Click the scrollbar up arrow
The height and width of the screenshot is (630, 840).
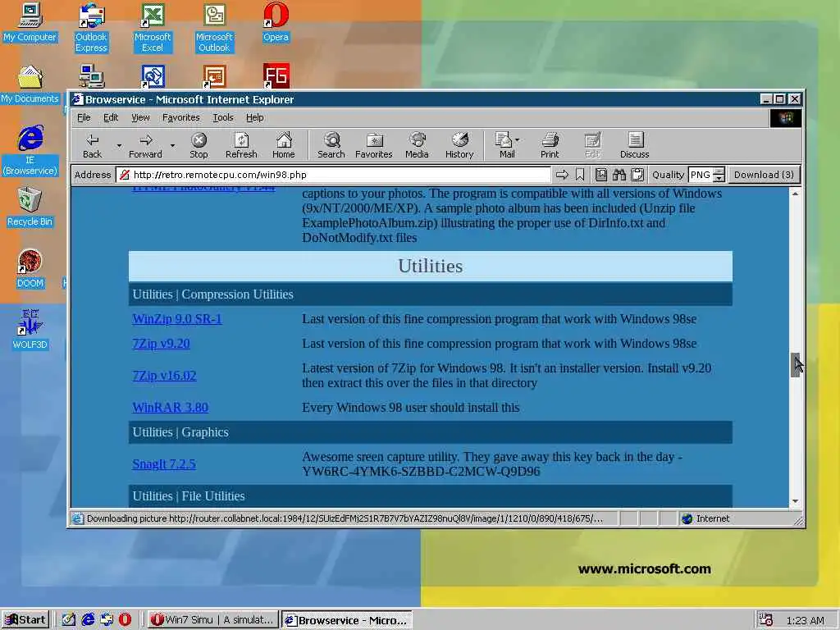[795, 194]
